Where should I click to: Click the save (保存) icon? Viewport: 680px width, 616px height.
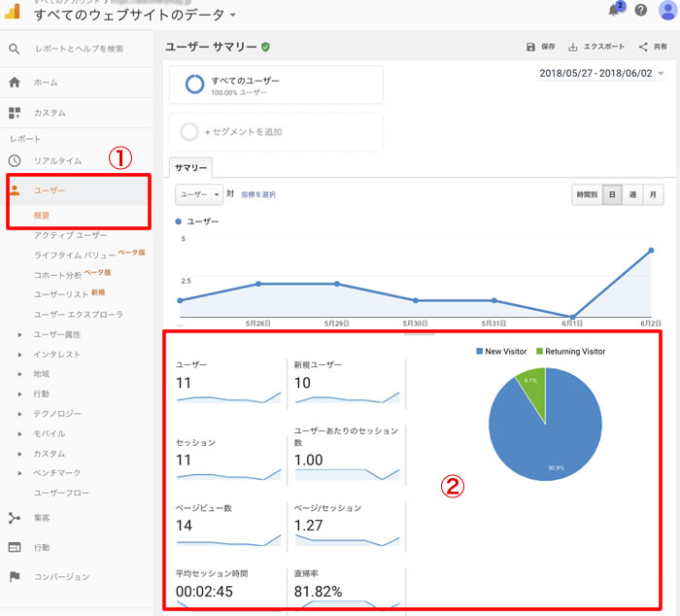pyautogui.click(x=530, y=47)
